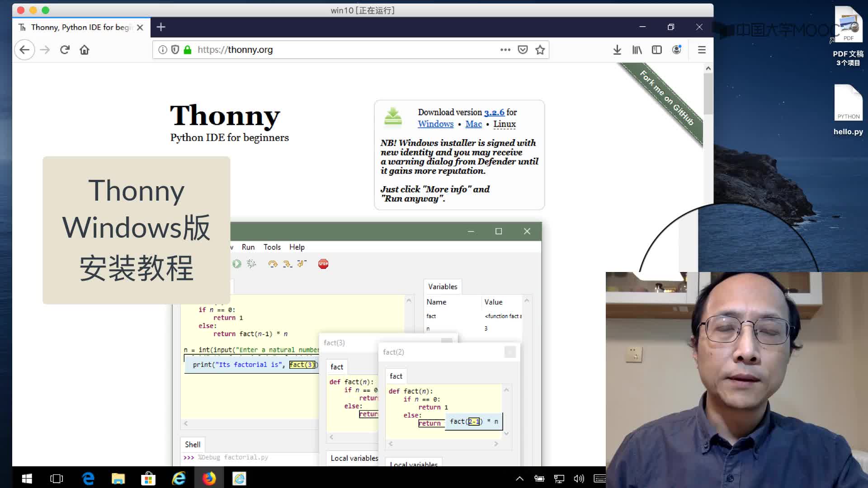868x488 pixels.
Task: Download Thonny for Mac
Action: pyautogui.click(x=474, y=124)
